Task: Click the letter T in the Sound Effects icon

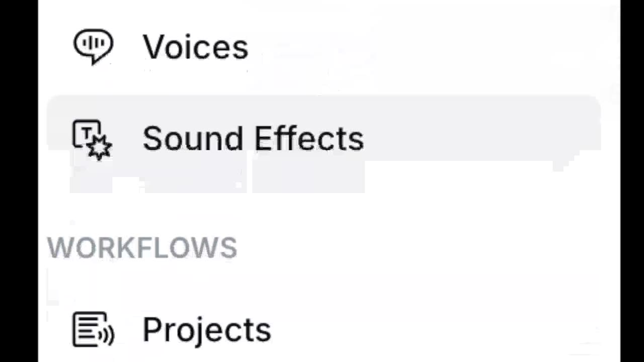Action: [x=87, y=134]
